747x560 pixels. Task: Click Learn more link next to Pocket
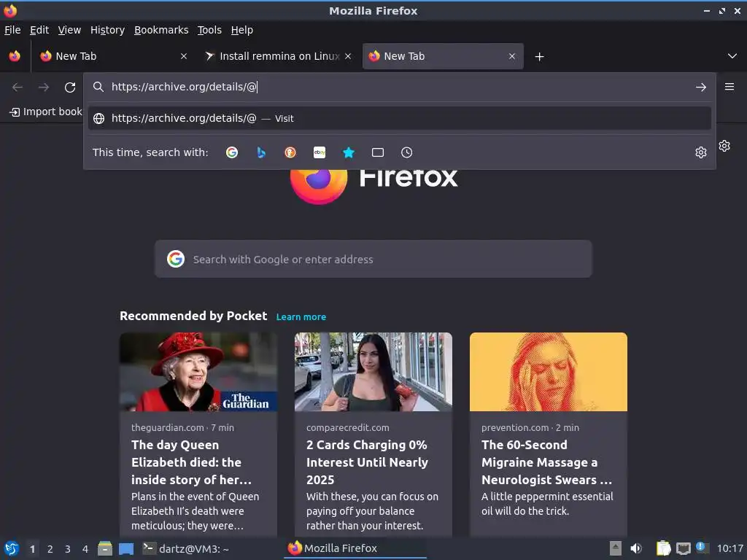coord(301,316)
